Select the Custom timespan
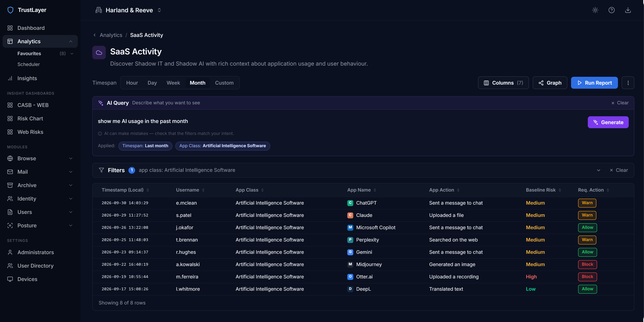This screenshot has height=322, width=644. [224, 83]
